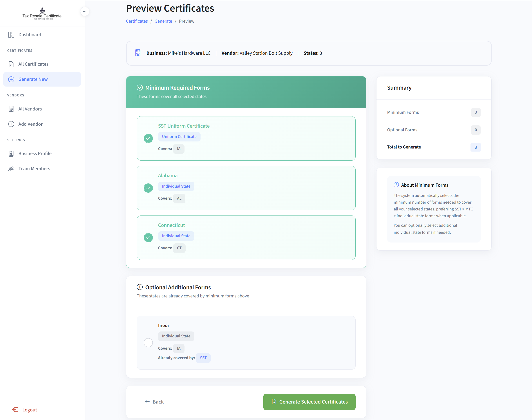The height and width of the screenshot is (420, 532).
Task: Click the Generate New plus icon
Action: click(x=11, y=79)
